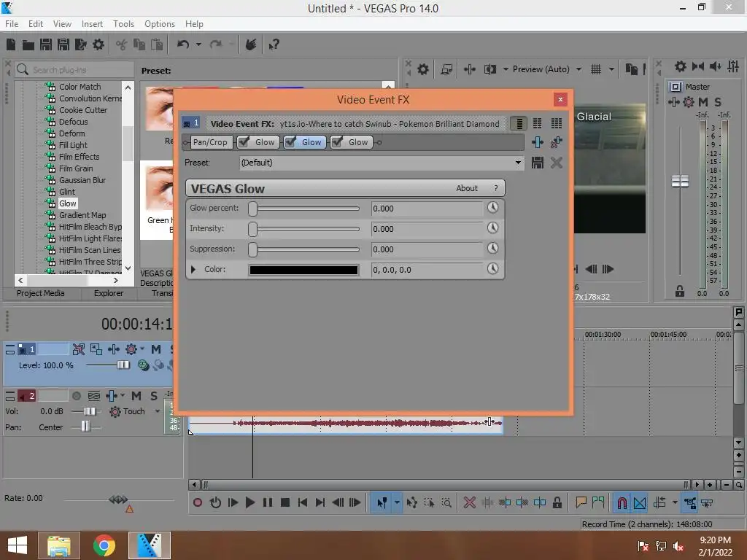Click the black Color swatch

tap(303, 270)
